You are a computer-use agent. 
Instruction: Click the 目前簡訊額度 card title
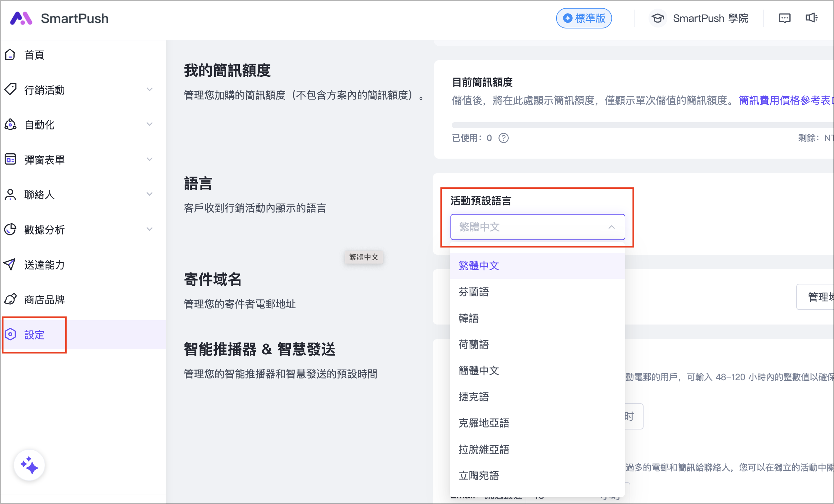coord(482,82)
